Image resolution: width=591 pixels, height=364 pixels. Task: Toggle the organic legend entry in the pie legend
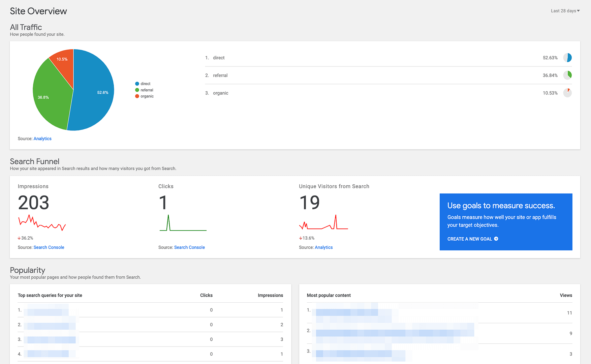(x=145, y=96)
